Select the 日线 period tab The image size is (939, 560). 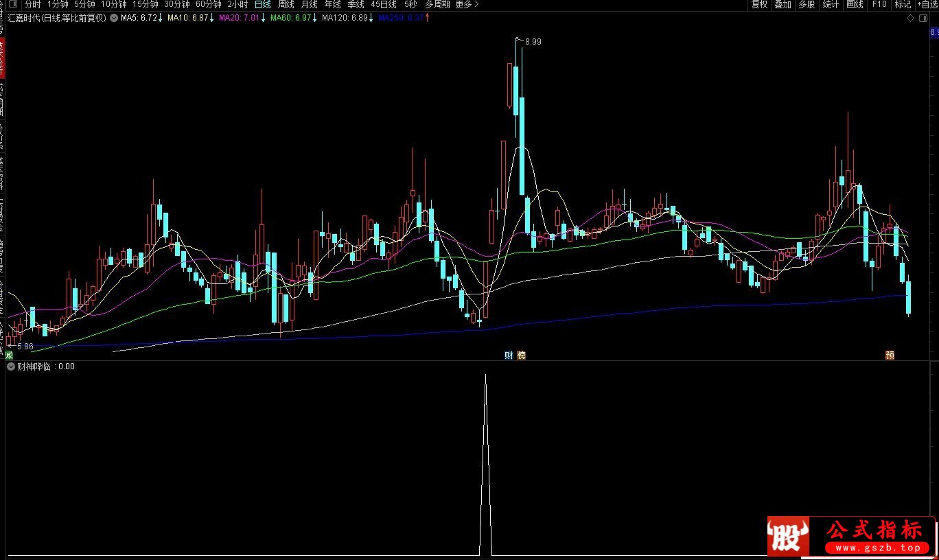(263, 4)
